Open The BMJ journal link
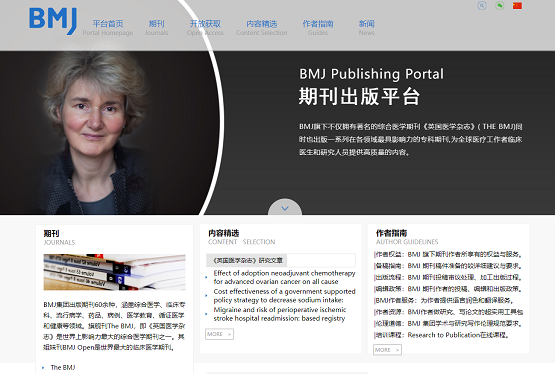This screenshot has height=374, width=555. [63, 367]
